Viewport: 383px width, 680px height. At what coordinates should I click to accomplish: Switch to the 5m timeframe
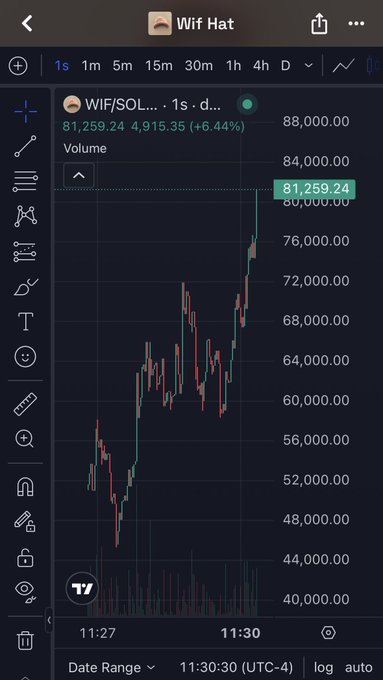click(122, 66)
